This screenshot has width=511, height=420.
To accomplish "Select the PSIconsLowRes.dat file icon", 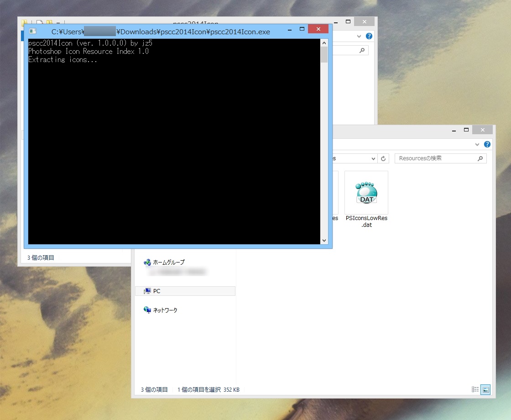I will tap(366, 192).
